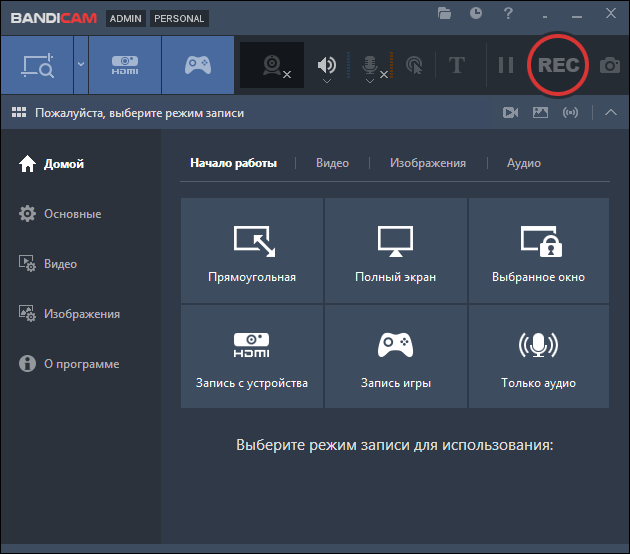
Task: Click the text overlay T icon
Action: pyautogui.click(x=457, y=65)
